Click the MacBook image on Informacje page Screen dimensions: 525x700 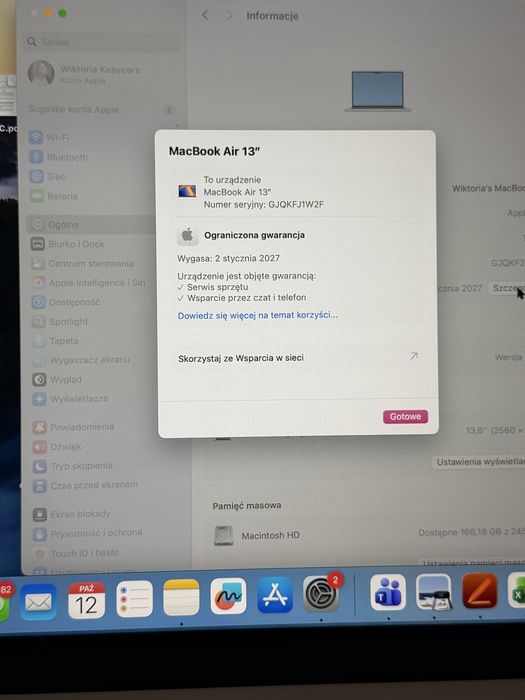click(x=378, y=91)
